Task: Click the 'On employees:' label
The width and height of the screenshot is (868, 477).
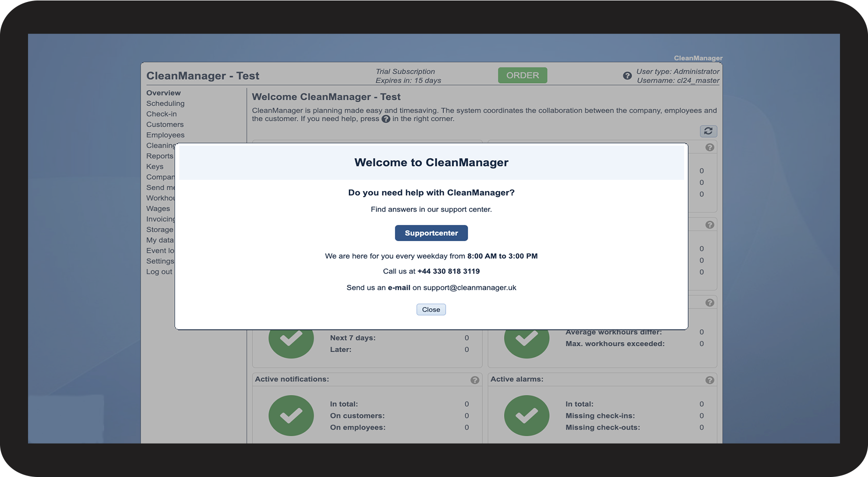Action: [358, 428]
